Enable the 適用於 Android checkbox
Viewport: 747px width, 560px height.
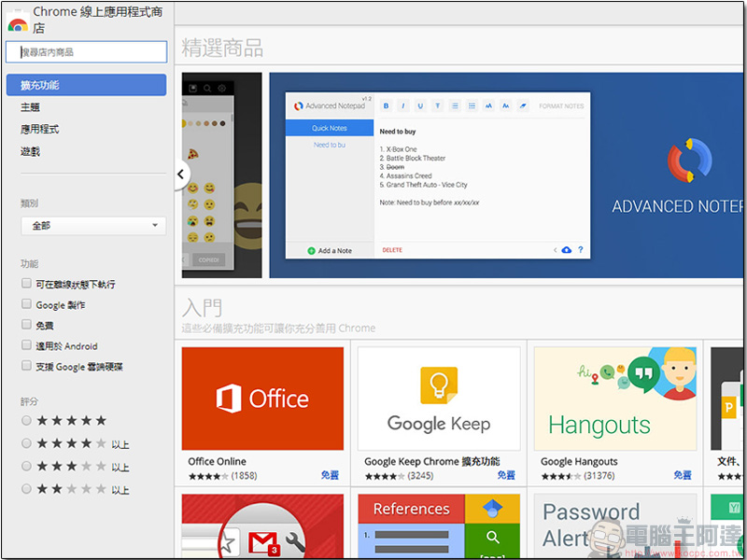pos(27,344)
